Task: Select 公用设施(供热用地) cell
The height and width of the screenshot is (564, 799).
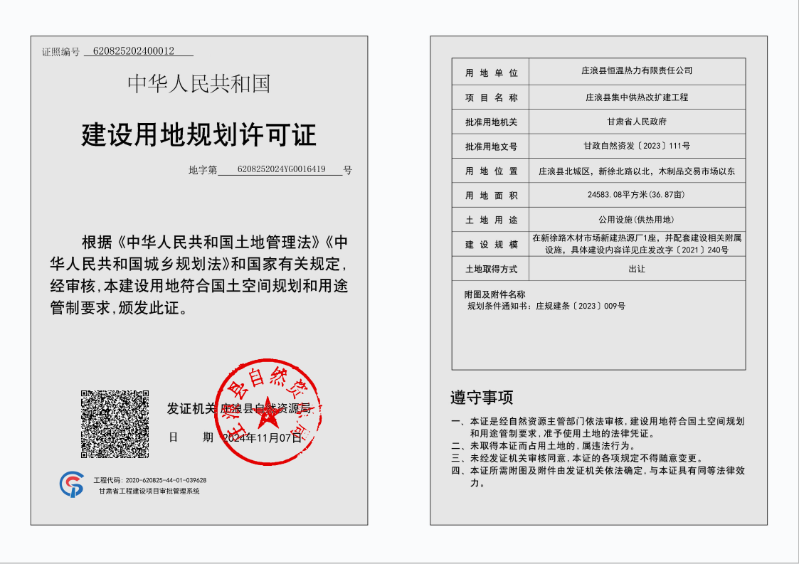Action: pos(637,220)
